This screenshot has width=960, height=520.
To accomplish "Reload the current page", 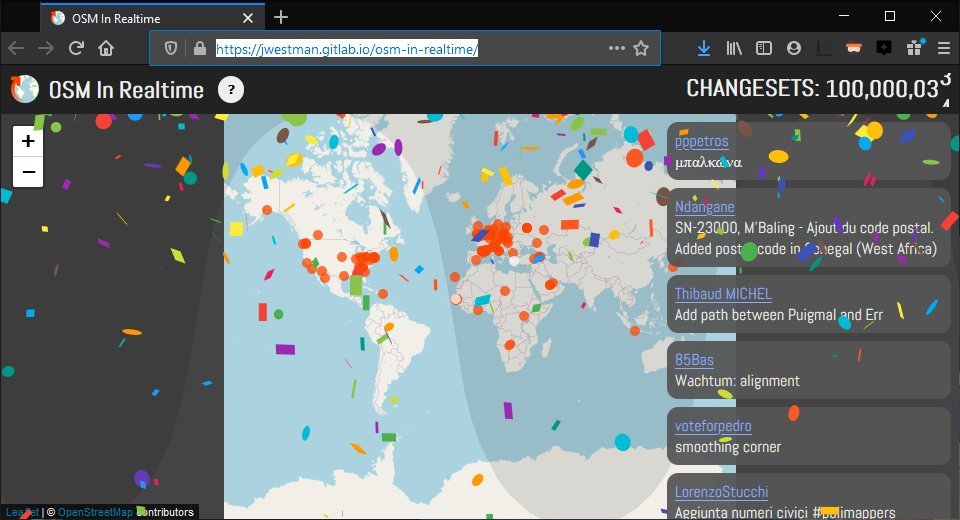I will click(76, 48).
